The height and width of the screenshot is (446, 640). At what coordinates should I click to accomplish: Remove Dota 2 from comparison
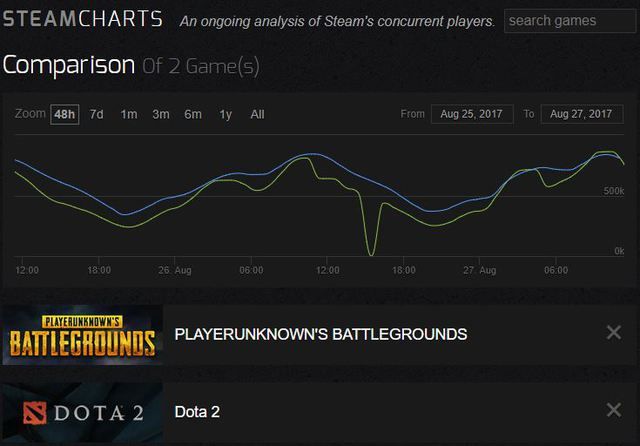tap(614, 410)
